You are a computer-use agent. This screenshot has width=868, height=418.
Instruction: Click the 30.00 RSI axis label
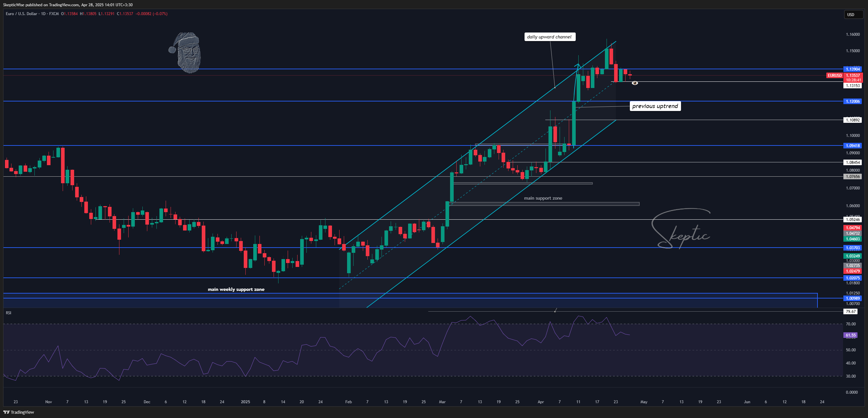click(x=851, y=376)
